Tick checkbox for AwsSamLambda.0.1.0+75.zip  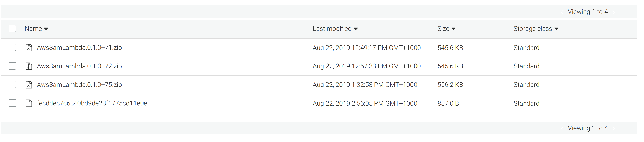[12, 84]
